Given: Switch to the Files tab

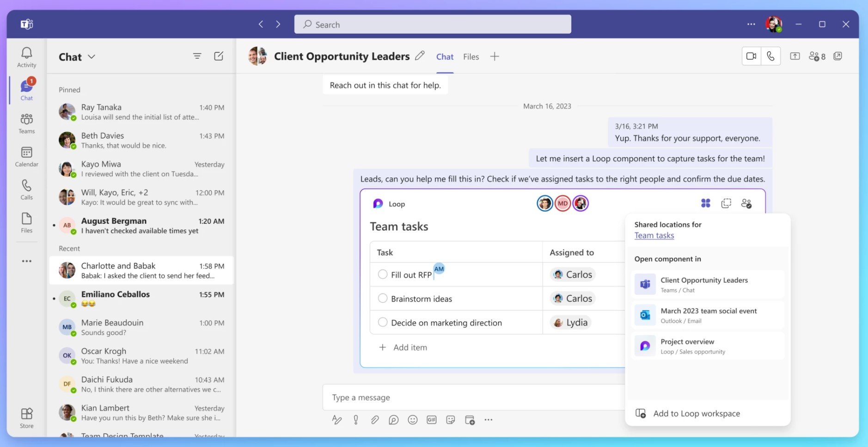Looking at the screenshot, I should pos(471,56).
